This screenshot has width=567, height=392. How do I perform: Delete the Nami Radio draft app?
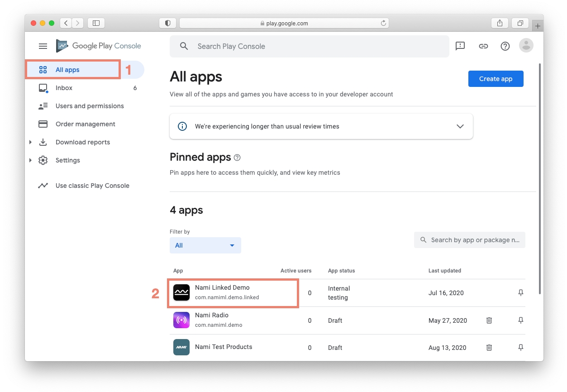489,320
